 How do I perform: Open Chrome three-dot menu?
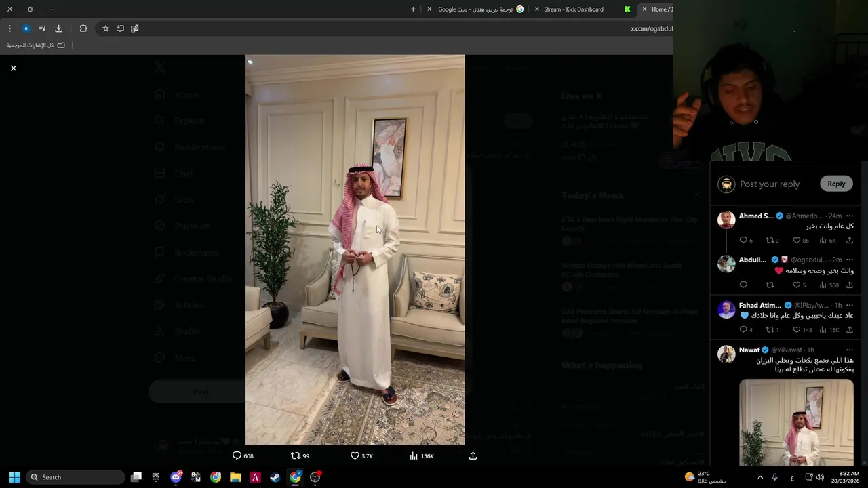pos(9,28)
